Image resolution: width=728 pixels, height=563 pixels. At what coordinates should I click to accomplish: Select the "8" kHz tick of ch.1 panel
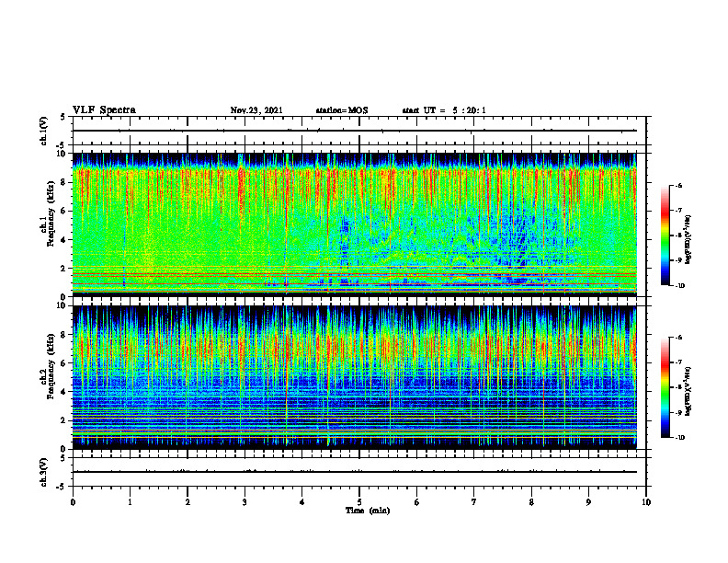click(x=64, y=182)
